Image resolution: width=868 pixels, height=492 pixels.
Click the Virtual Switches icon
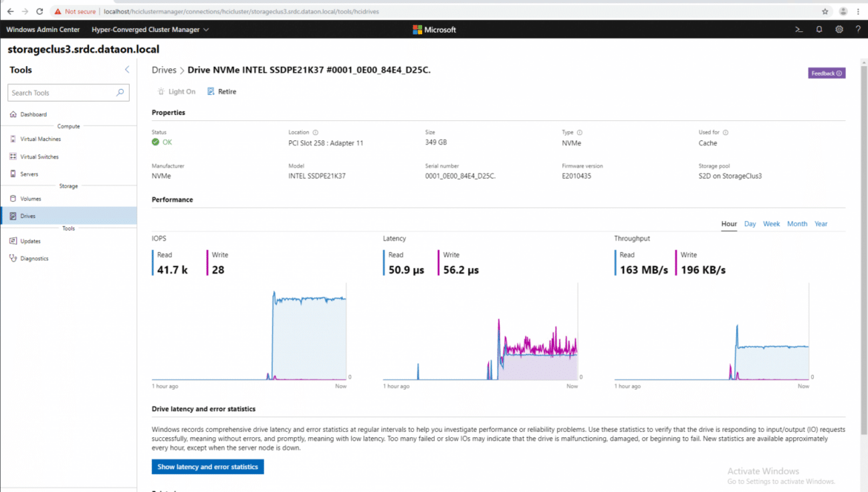(13, 157)
